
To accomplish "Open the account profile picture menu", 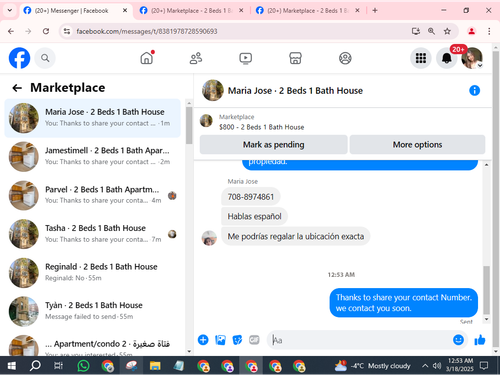I will pos(472,58).
